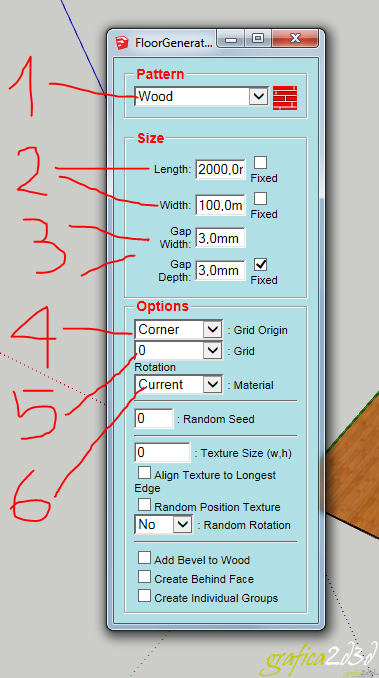Screen dimensions: 379x678
Task: Maximize the FloorGenerator window
Action: 258,39
